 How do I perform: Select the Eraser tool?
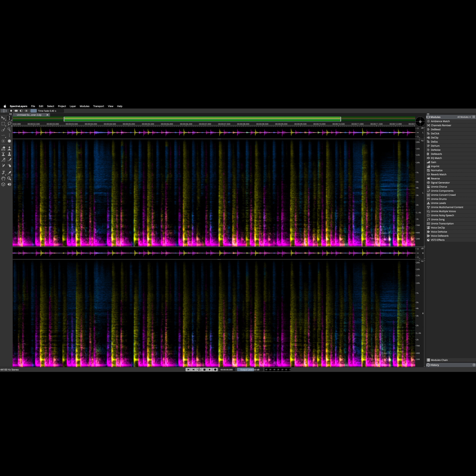(3, 148)
